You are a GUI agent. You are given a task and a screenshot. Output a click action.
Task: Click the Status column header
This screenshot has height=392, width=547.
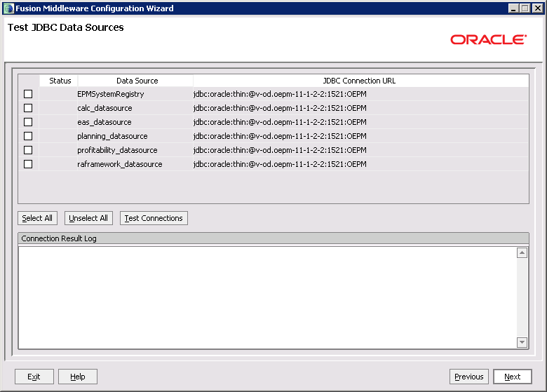(58, 81)
